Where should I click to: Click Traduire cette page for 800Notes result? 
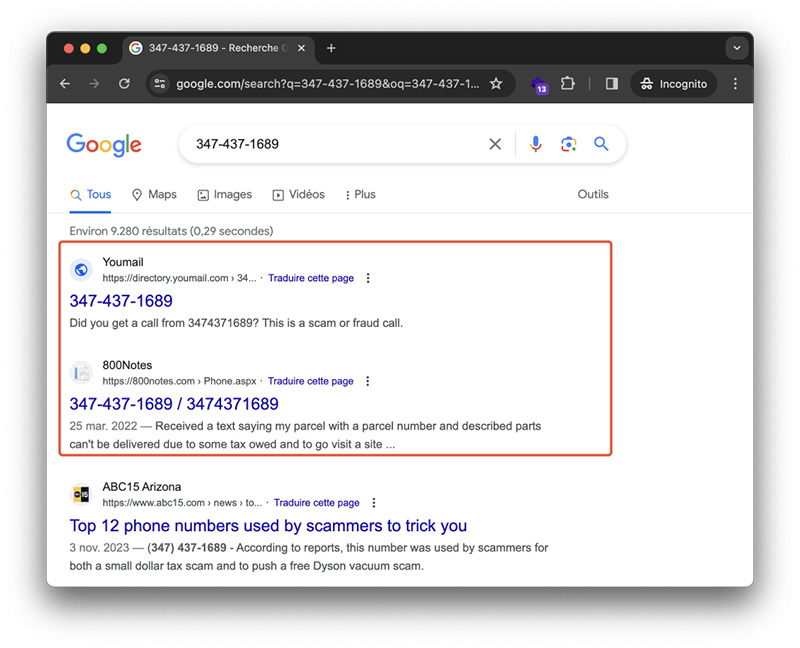point(310,381)
